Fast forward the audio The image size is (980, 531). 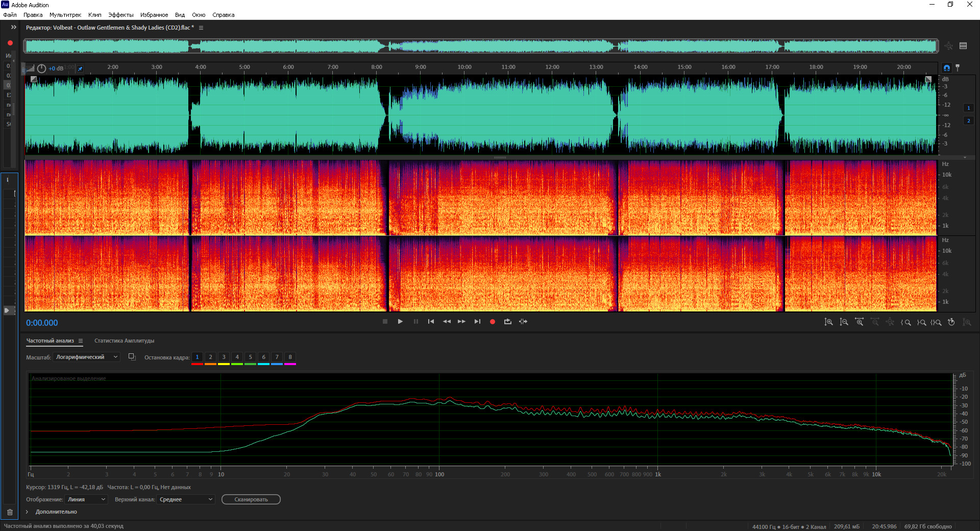[461, 322]
